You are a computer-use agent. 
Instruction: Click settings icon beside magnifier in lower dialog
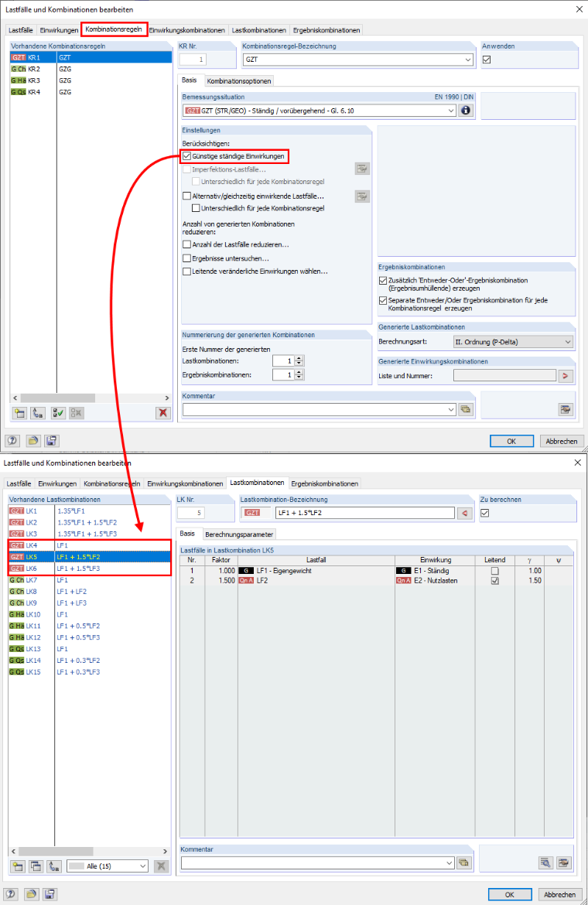pyautogui.click(x=564, y=863)
